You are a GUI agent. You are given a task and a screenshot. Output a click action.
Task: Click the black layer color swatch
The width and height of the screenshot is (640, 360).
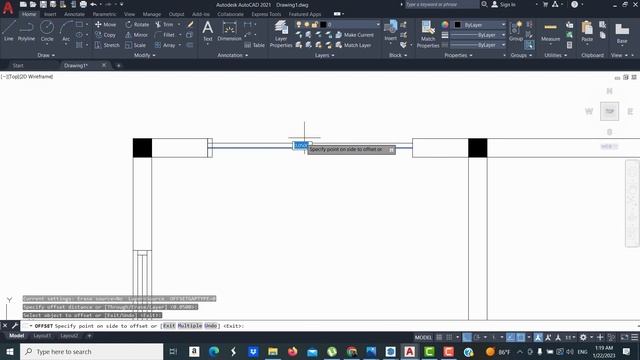[323, 24]
